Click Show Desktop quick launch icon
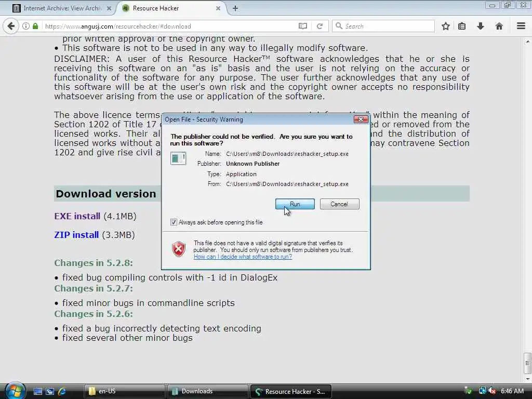The width and height of the screenshot is (532, 399). (x=37, y=391)
